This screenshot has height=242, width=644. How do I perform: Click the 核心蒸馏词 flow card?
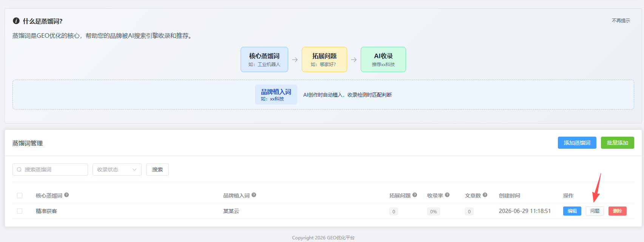tap(264, 59)
